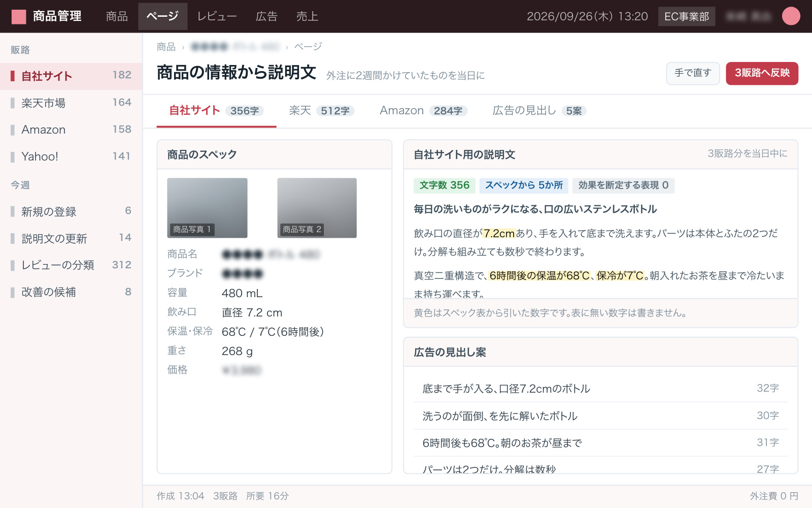
Task: Open the 商品 top menu
Action: pos(117,16)
